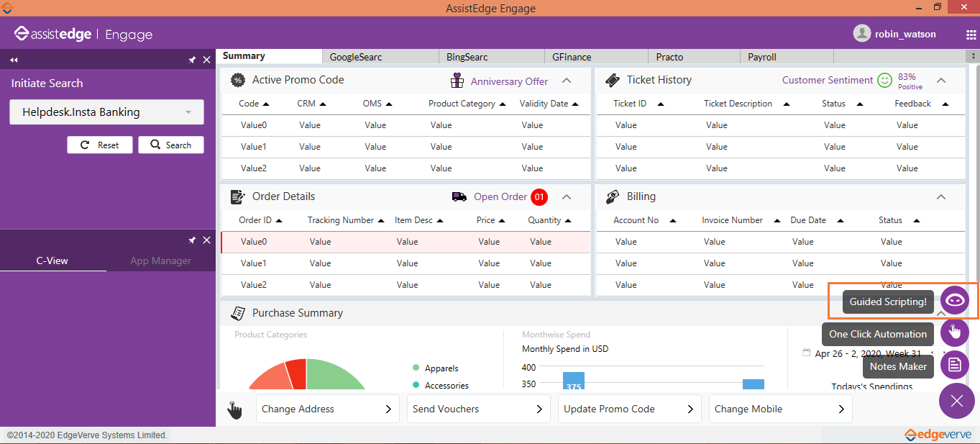Switch to the GFinance tab
The width and height of the screenshot is (980, 444).
click(597, 57)
